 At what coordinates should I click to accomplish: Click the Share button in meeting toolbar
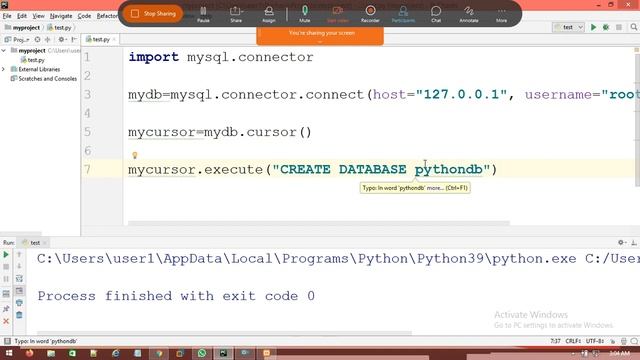236,14
